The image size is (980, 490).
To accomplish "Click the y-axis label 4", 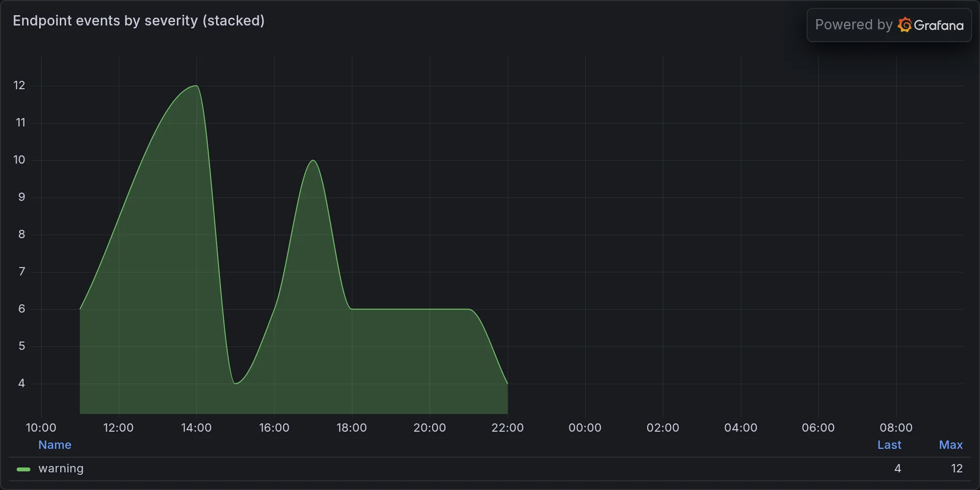I will 22,383.
